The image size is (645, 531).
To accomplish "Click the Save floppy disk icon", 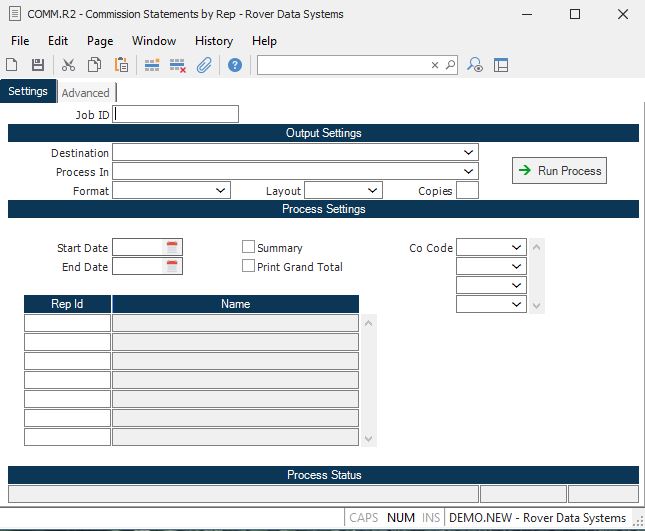I will pyautogui.click(x=38, y=65).
